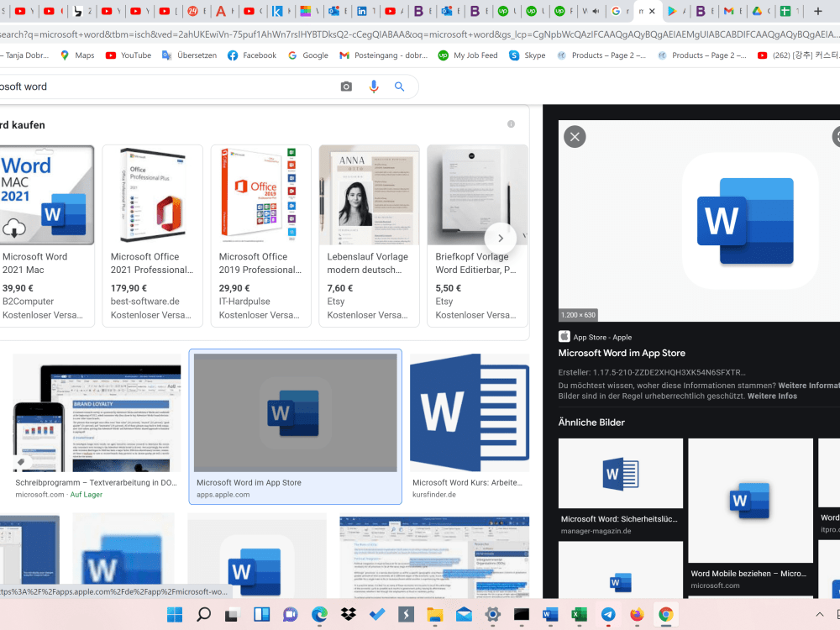Open a new tab with plus button
Image resolution: width=840 pixels, height=630 pixels.
(x=817, y=11)
